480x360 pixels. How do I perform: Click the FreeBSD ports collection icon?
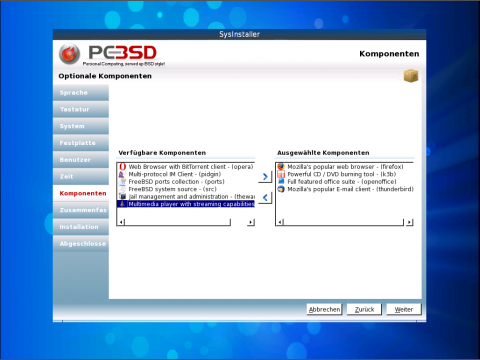[123, 182]
